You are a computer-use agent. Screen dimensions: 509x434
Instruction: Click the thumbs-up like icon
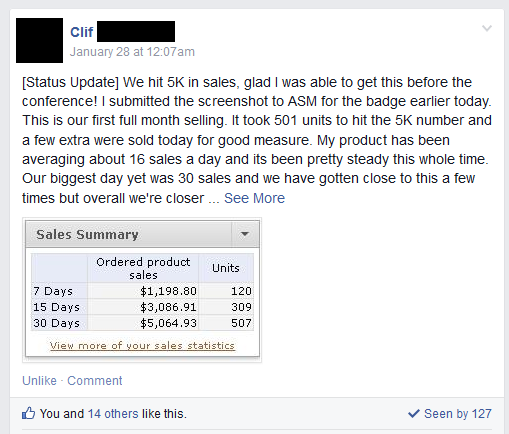(28, 413)
